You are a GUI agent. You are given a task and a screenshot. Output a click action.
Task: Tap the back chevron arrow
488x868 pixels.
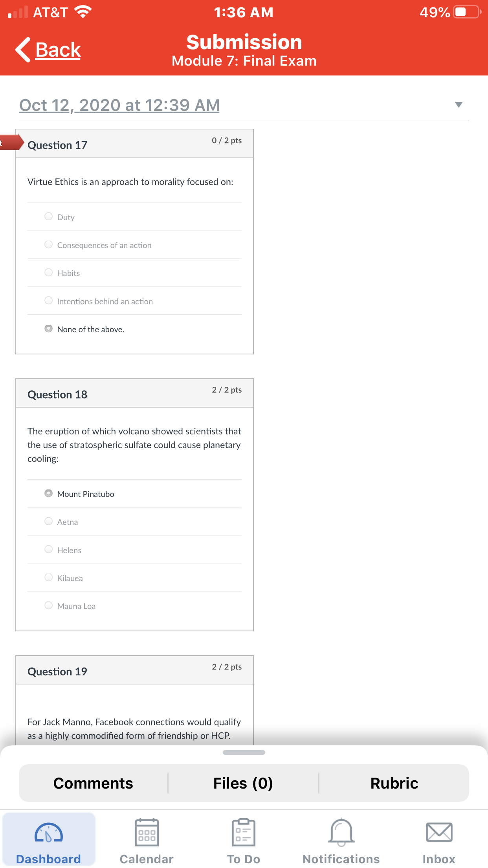[23, 50]
